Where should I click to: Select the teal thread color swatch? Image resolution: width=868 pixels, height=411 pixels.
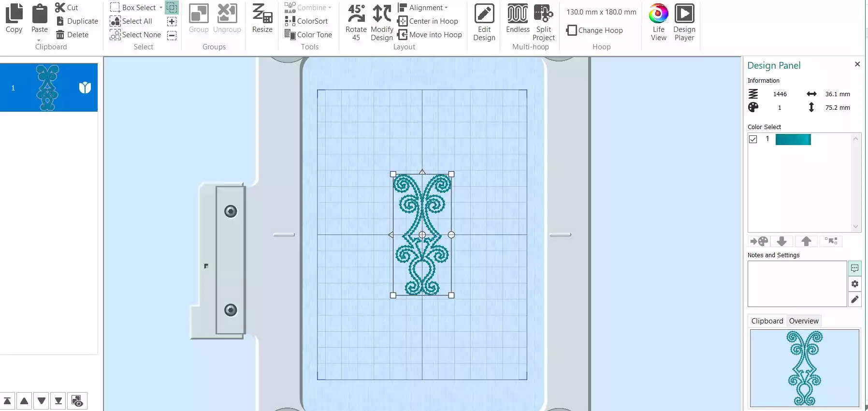793,139
